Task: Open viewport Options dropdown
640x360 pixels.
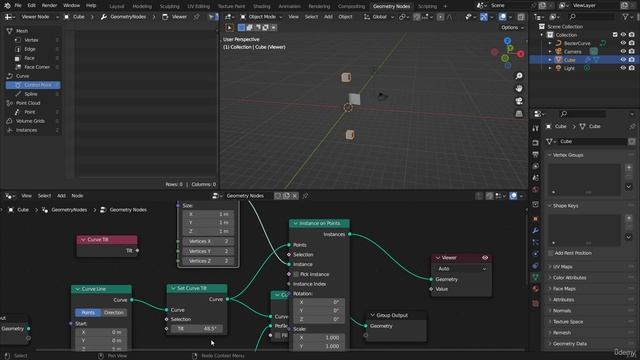Action: point(512,27)
